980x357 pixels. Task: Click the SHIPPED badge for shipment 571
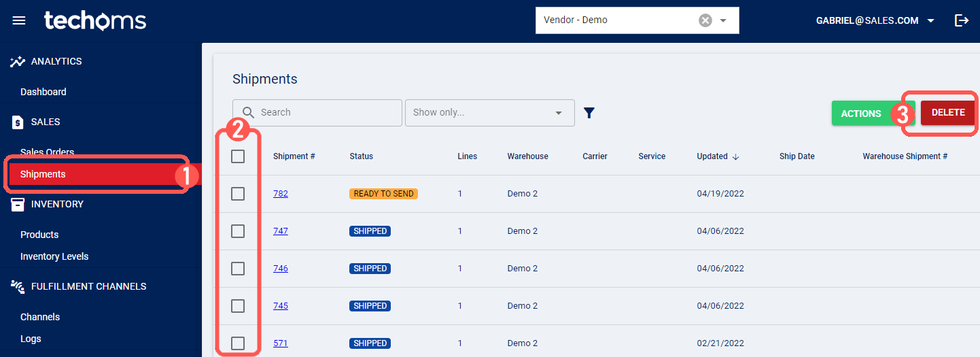(370, 343)
